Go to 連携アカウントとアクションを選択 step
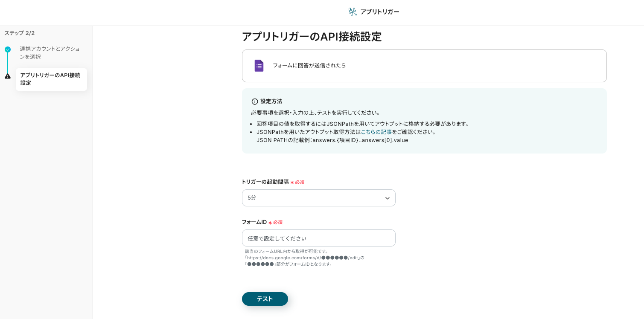This screenshot has width=644, height=319. (50, 53)
